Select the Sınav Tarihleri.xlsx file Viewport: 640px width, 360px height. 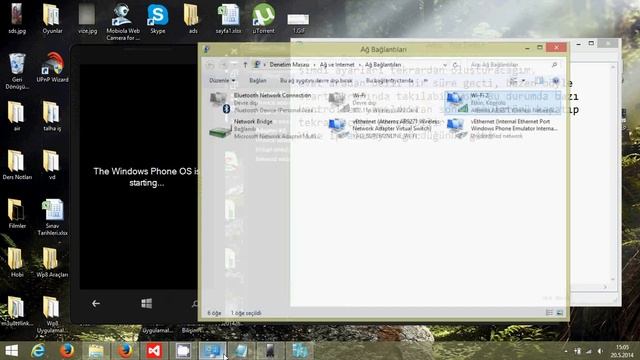point(52,217)
